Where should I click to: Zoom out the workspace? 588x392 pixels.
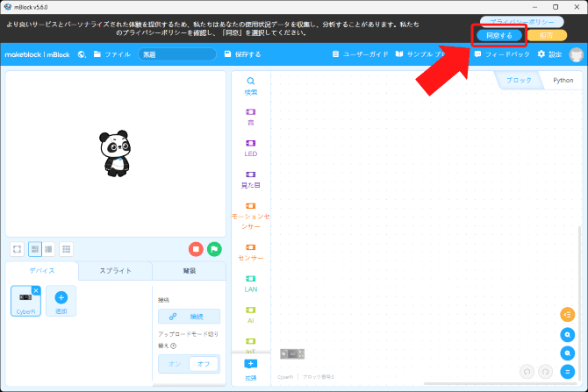pyautogui.click(x=567, y=353)
